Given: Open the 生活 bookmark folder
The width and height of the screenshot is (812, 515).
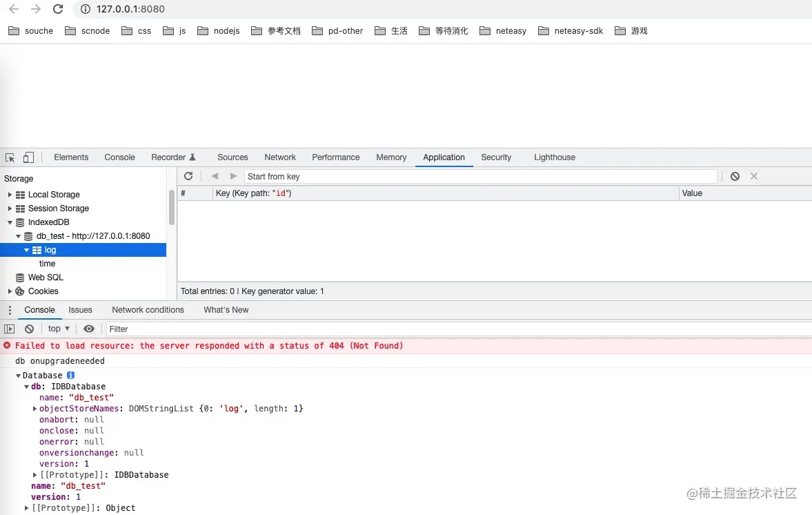Looking at the screenshot, I should point(391,31).
